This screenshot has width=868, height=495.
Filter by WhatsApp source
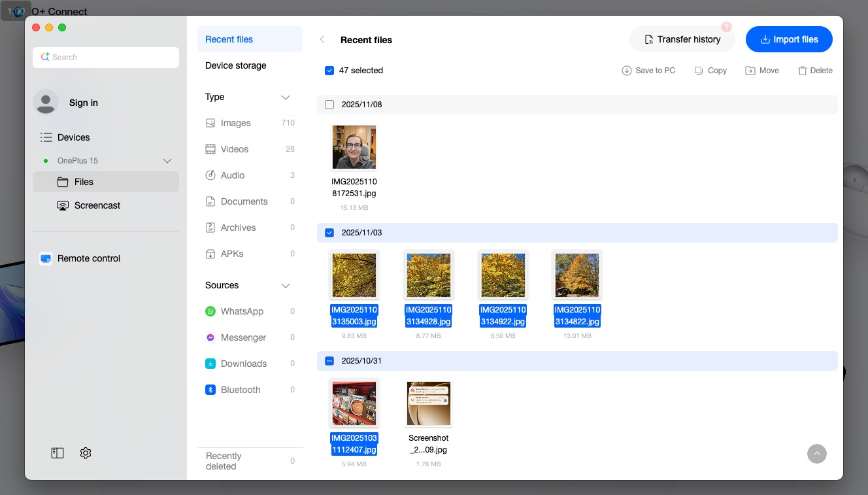(242, 311)
